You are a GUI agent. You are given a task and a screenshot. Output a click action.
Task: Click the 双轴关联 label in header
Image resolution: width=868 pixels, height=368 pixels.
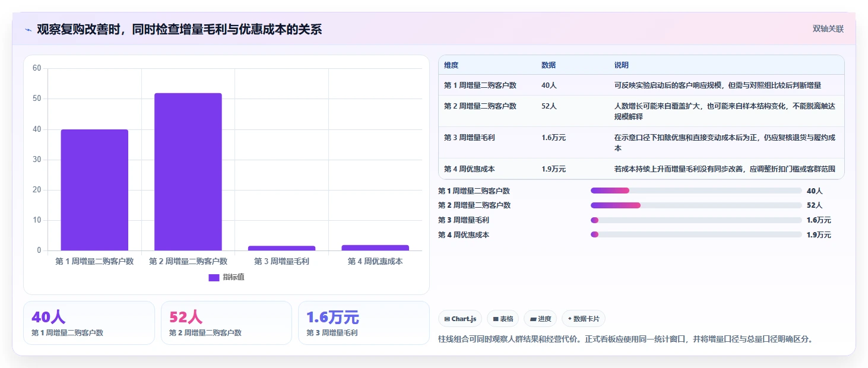tap(828, 29)
